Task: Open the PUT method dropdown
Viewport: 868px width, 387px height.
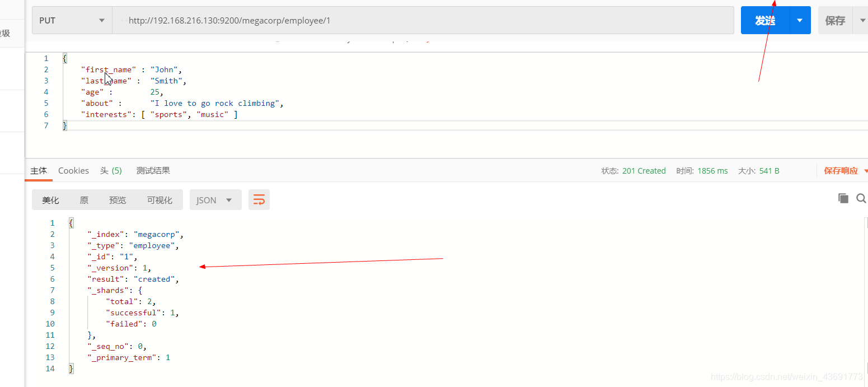Action: (x=72, y=21)
